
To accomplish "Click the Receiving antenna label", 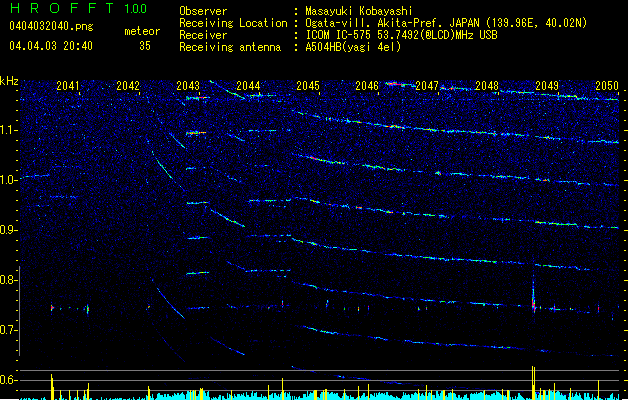I will coord(230,47).
